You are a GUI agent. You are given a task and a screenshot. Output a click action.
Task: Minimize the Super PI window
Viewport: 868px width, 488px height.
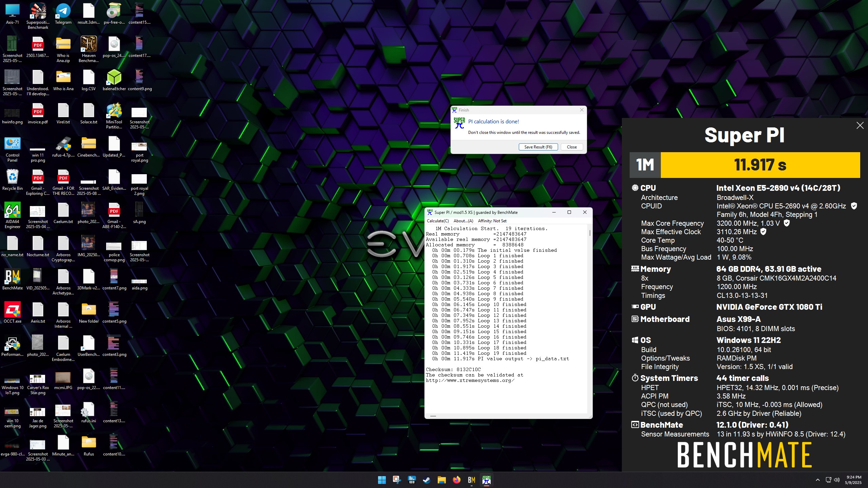click(554, 212)
